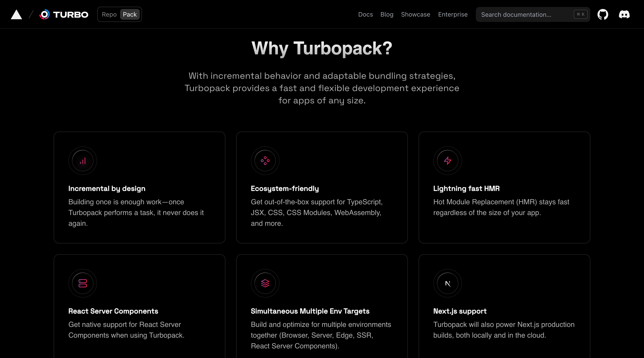644x358 pixels.
Task: Select the Next.js N icon on Next.js support card
Action: point(447,283)
